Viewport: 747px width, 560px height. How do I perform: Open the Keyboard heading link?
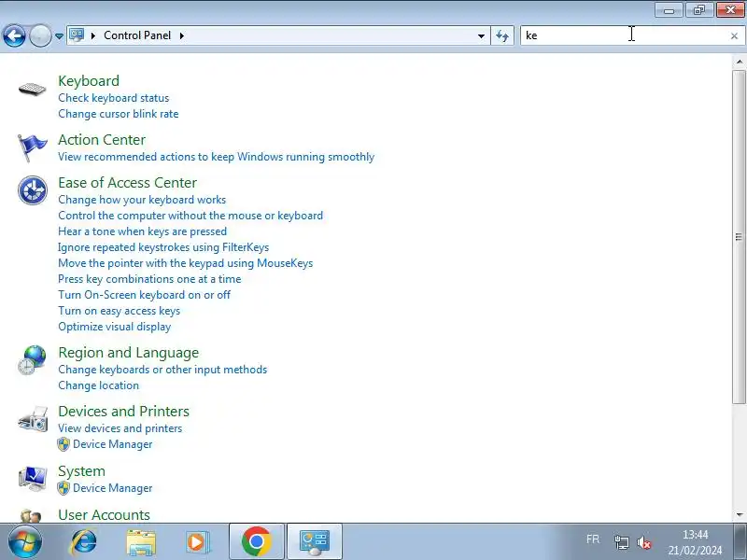point(89,81)
